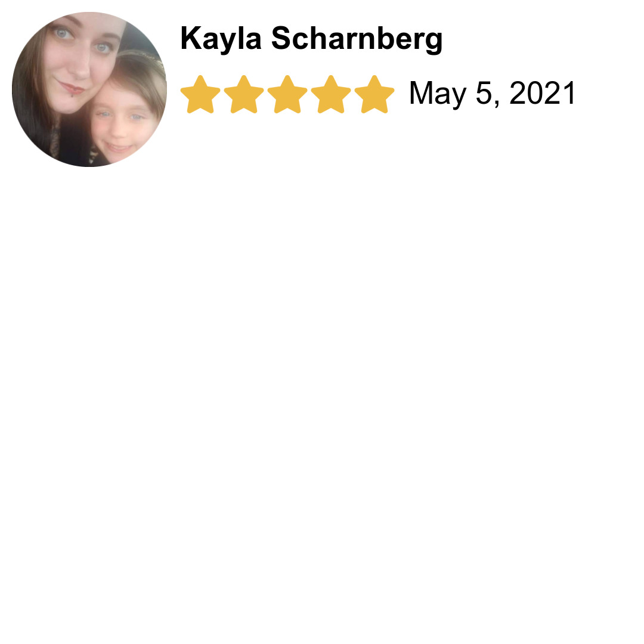This screenshot has width=644, height=644.
Task: Click the first gold rating star
Action: pyautogui.click(x=200, y=94)
